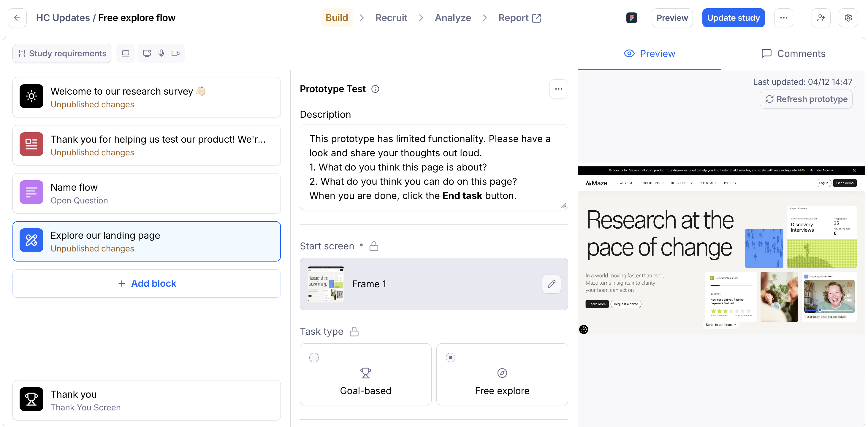Select the Goal-based radio button

[x=314, y=358]
